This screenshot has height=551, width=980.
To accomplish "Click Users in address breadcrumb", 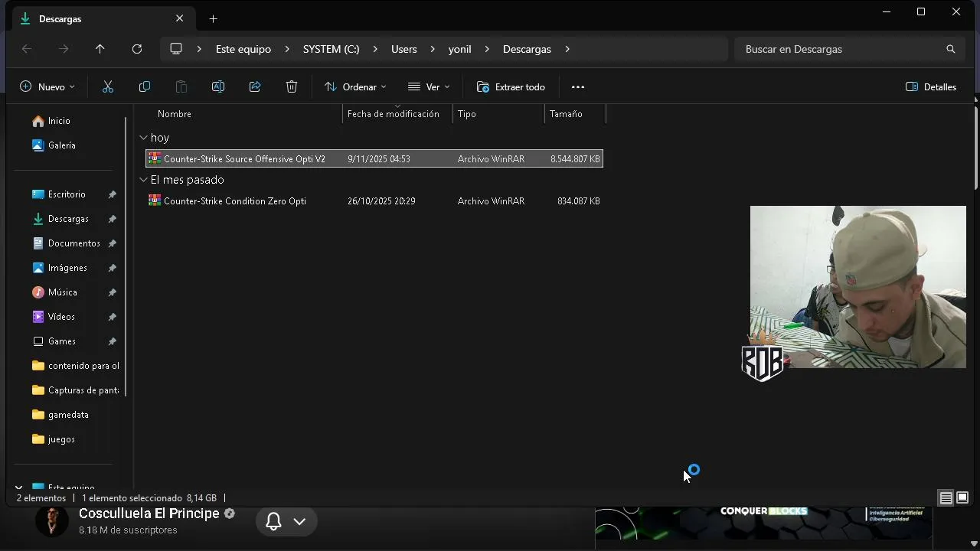I will click(x=404, y=49).
